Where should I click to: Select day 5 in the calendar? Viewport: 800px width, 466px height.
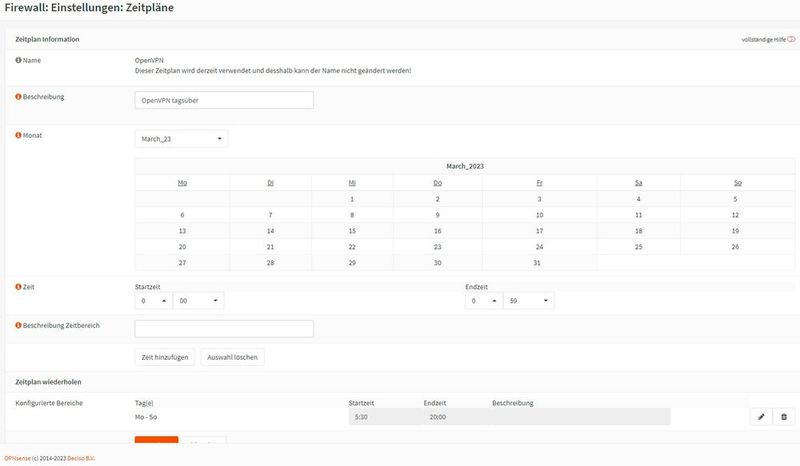tap(735, 199)
